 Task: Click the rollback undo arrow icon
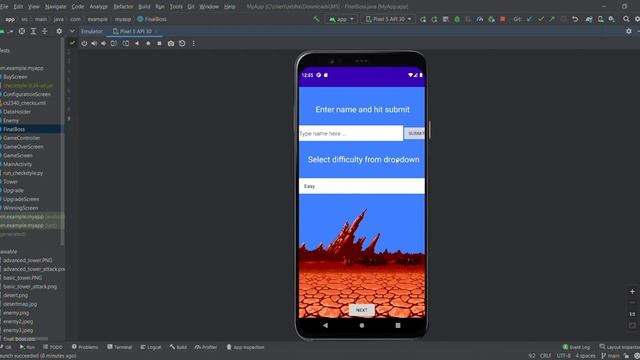(x=575, y=19)
